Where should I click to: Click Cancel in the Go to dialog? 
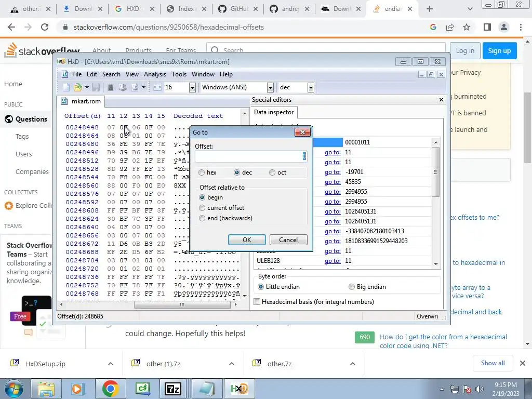click(288, 240)
